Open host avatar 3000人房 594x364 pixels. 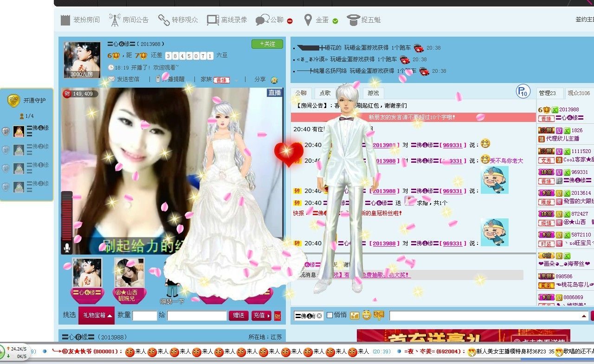(x=82, y=60)
